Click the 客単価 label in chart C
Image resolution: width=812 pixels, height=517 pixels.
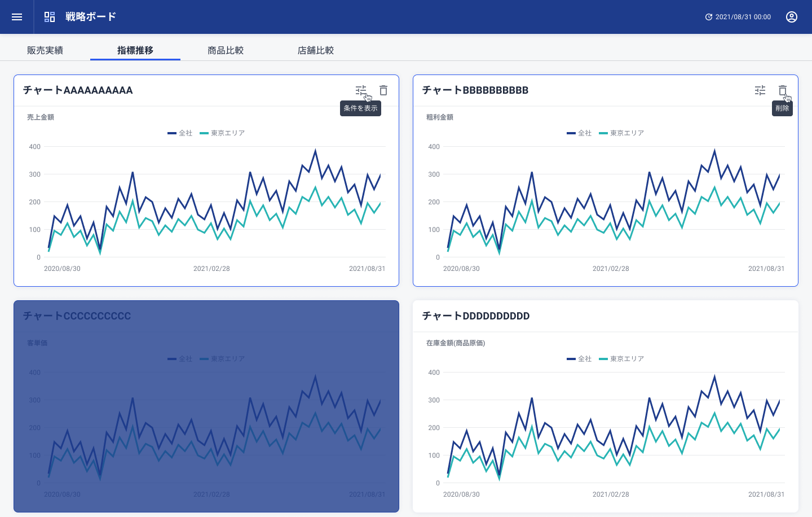coord(37,343)
